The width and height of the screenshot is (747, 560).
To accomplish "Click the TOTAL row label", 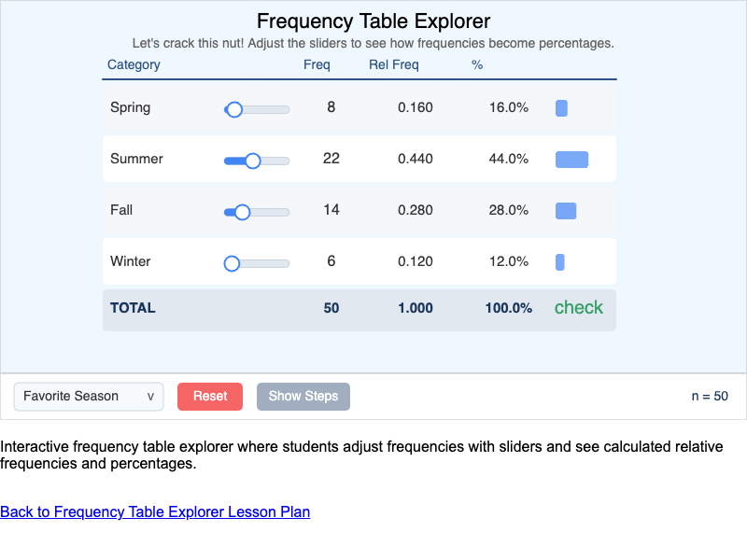I will coord(133,307).
